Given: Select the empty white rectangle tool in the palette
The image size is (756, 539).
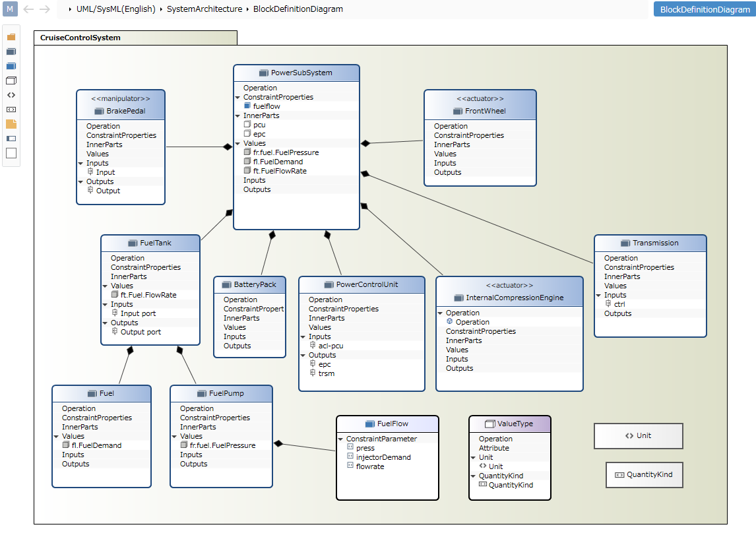Looking at the screenshot, I should (11, 153).
